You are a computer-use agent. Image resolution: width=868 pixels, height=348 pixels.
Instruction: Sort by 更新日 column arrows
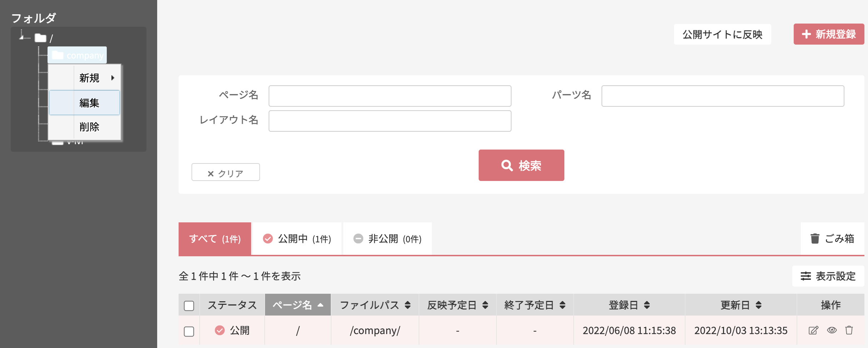(x=759, y=305)
